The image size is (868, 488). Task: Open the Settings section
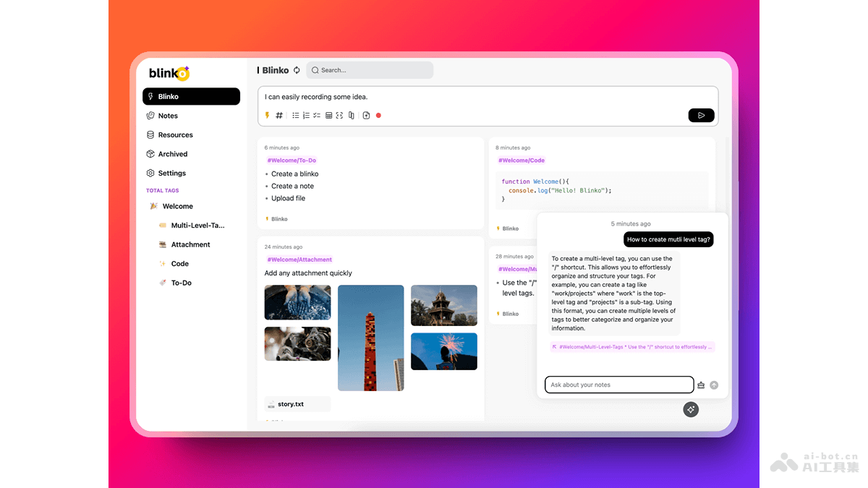pyautogui.click(x=171, y=173)
